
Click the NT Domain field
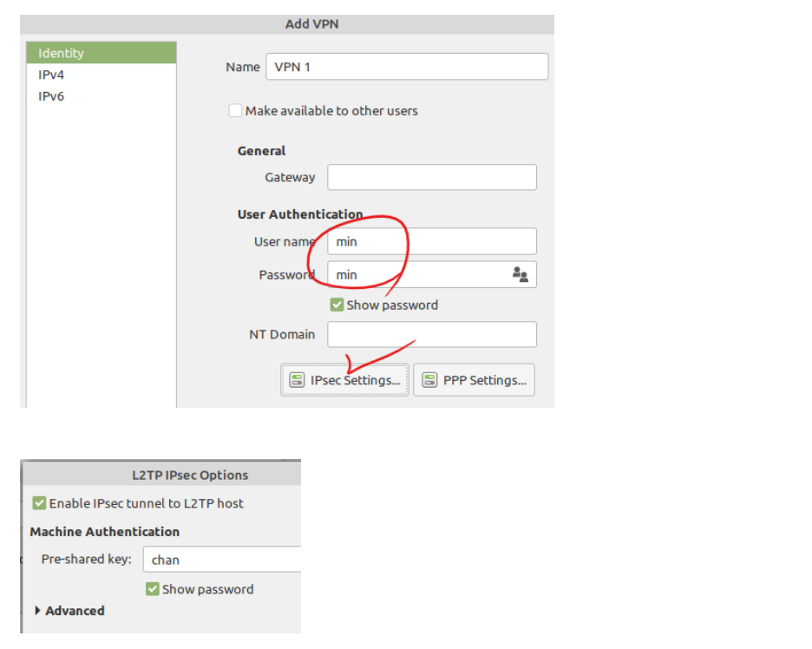(432, 335)
